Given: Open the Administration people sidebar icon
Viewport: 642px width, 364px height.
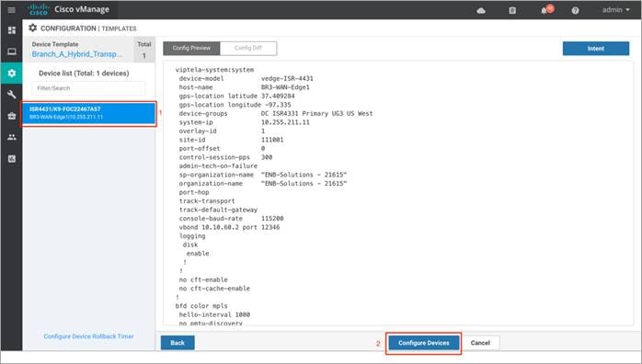Looking at the screenshot, I should point(11,138).
